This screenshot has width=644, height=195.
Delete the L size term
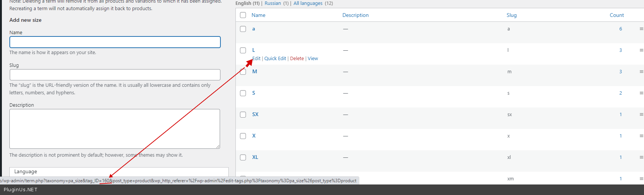[x=297, y=59]
